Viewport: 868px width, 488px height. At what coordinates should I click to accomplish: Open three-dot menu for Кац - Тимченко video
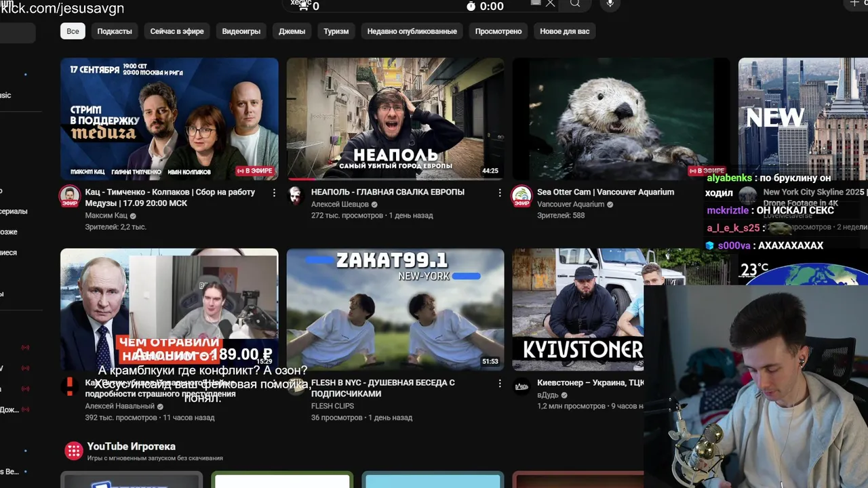[274, 192]
